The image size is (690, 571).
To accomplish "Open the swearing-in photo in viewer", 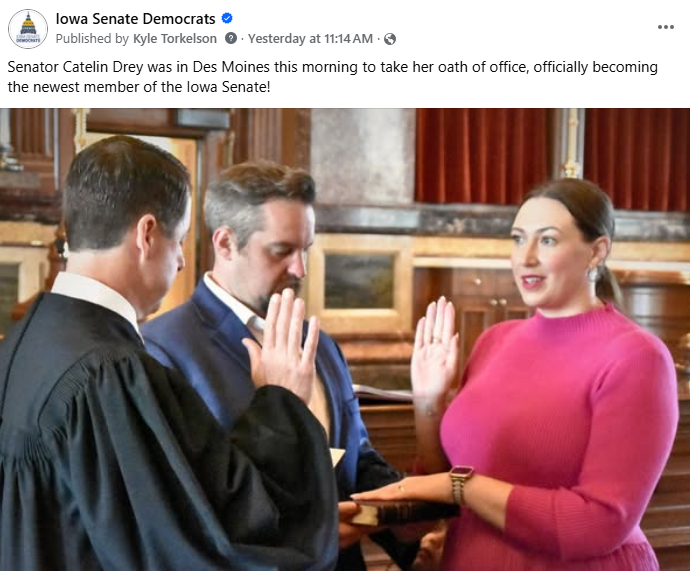I will pos(345,340).
